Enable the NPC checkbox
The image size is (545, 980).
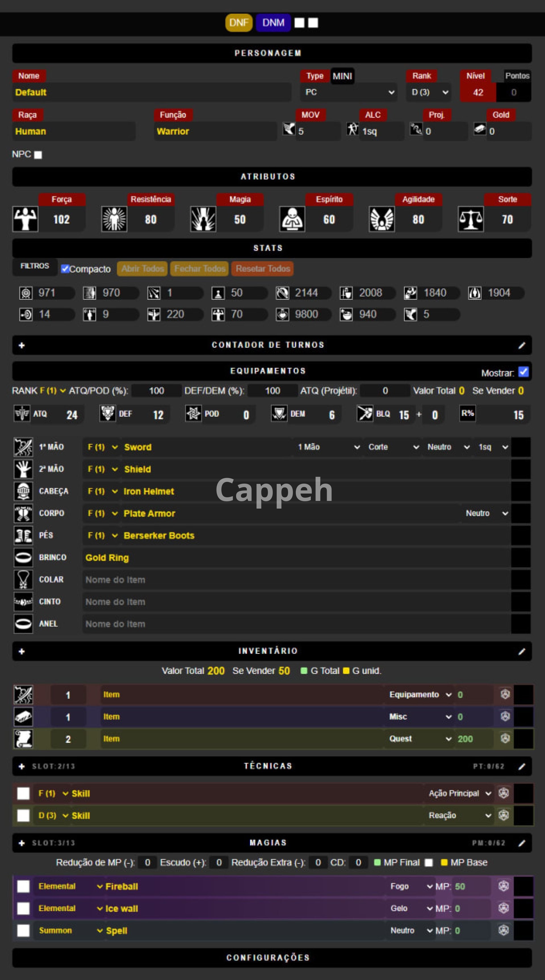coord(38,155)
